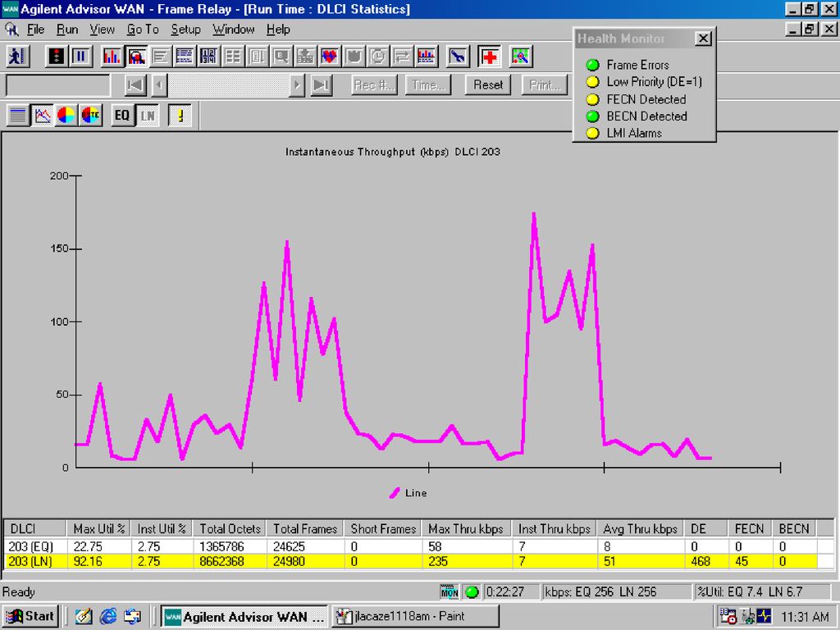Click the 11:31 AM system clock
The width and height of the screenshot is (840, 630).
[806, 617]
